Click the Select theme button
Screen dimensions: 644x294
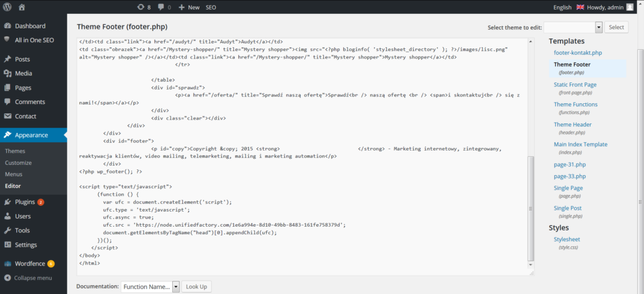coord(616,27)
